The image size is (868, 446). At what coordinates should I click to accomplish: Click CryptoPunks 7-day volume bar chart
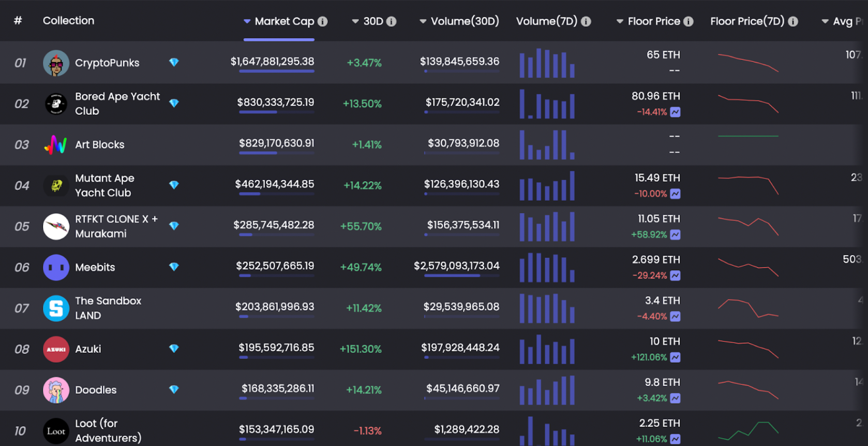pos(547,63)
